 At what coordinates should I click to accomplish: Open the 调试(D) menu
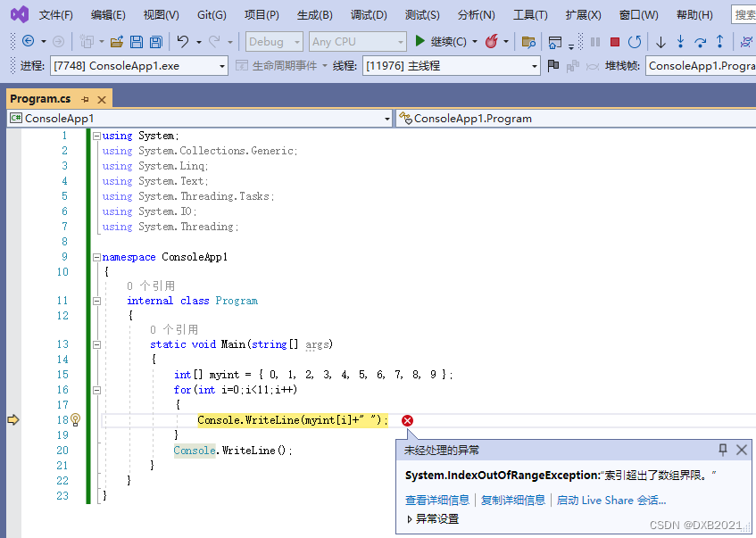point(369,14)
